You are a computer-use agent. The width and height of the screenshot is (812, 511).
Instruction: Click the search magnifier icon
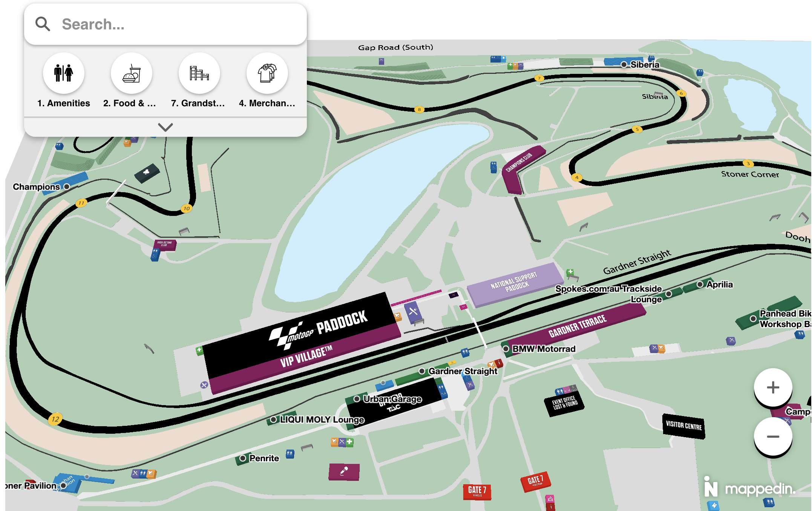(x=43, y=24)
